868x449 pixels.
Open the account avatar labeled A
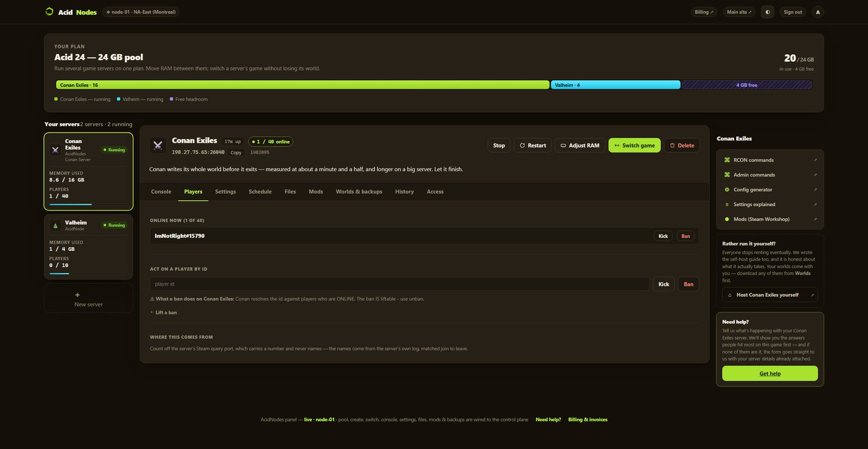pos(818,12)
